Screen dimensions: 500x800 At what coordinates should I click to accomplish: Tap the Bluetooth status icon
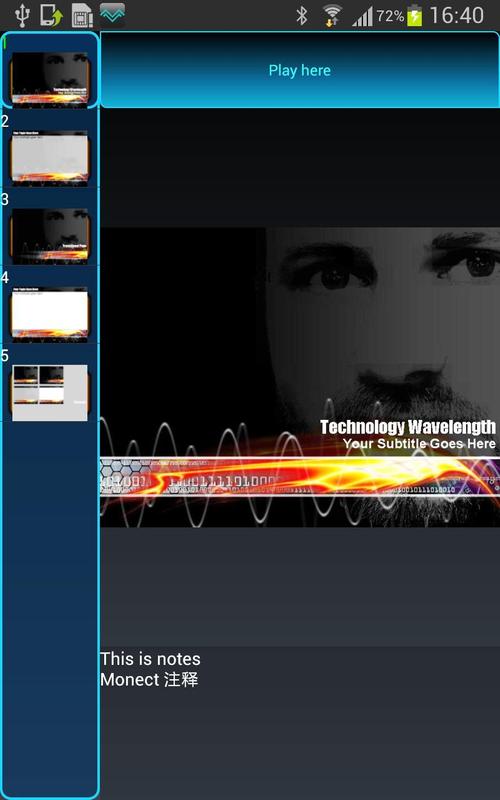[302, 16]
